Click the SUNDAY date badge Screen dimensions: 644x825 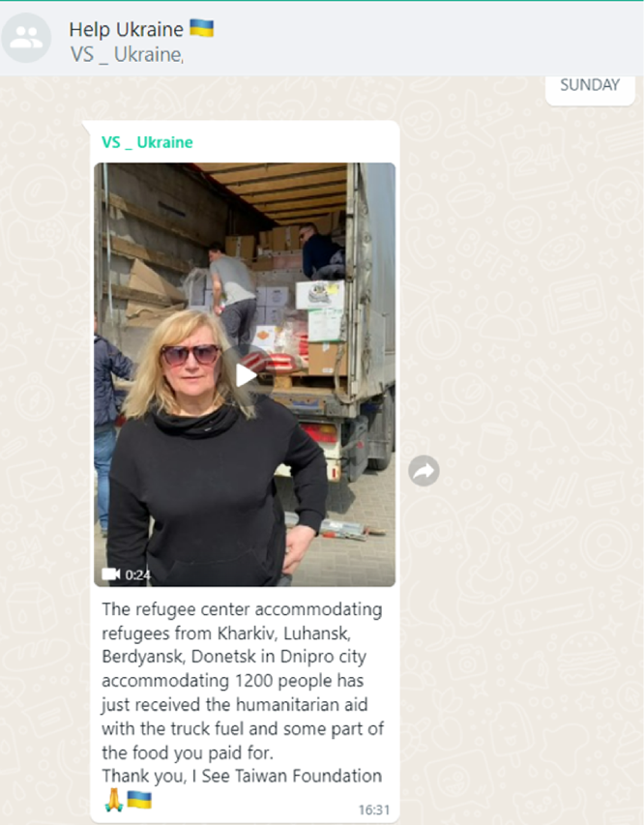(590, 85)
